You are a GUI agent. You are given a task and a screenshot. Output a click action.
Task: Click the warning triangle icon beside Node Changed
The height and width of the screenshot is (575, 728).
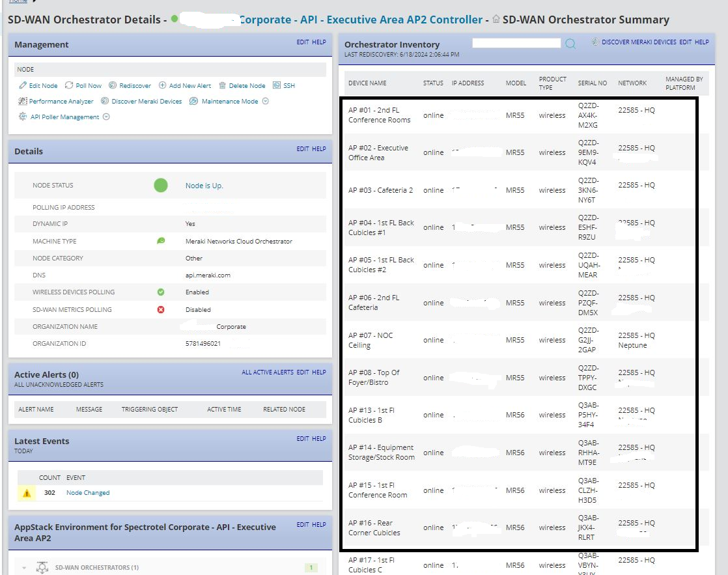(x=27, y=493)
